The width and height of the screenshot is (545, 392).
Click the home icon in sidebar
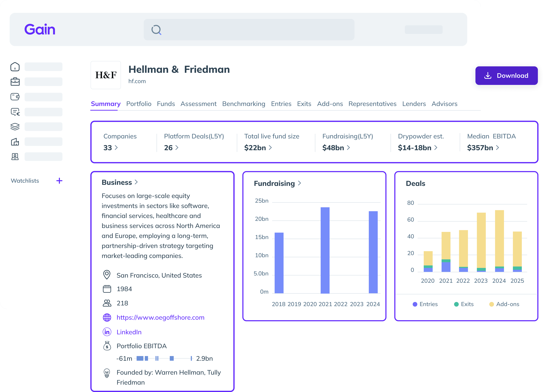click(15, 67)
